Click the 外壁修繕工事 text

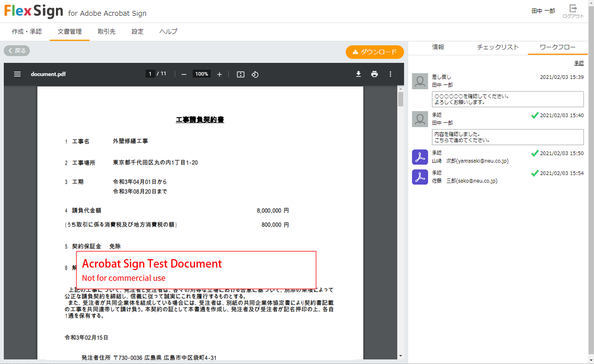click(x=130, y=141)
